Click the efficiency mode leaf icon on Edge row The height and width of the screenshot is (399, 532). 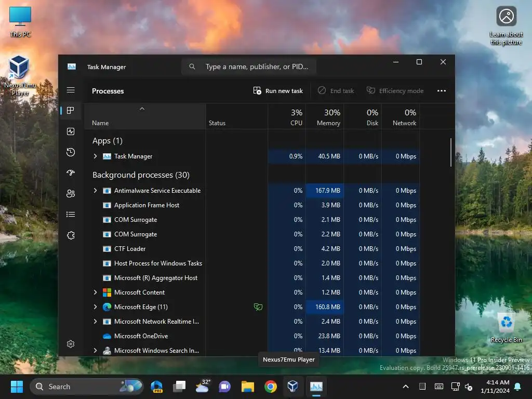click(x=258, y=307)
